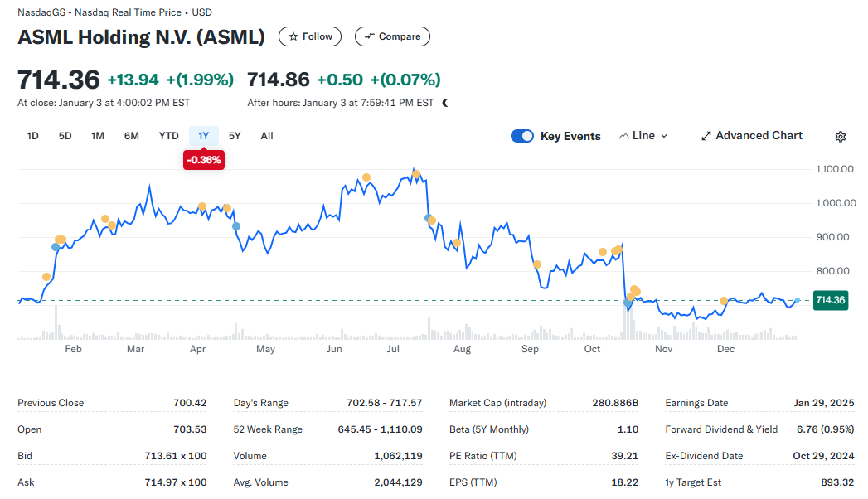
Task: Click the orange event marker in mid-June
Action: (366, 177)
